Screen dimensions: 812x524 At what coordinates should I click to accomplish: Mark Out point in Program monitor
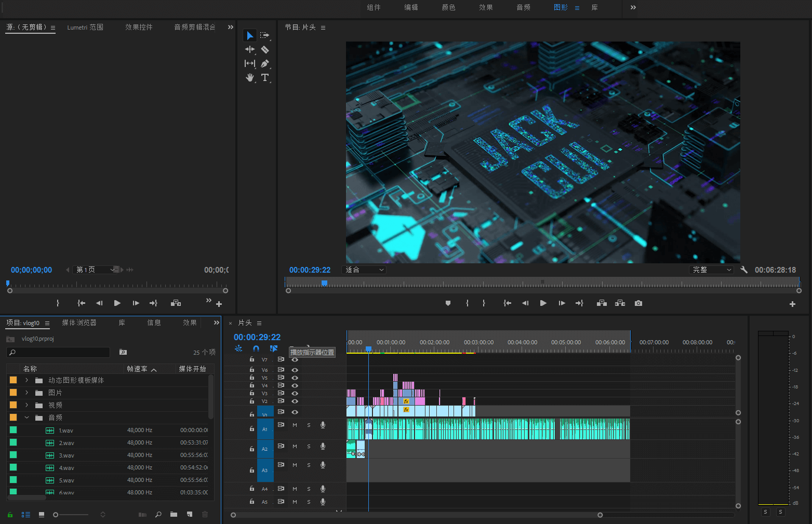click(484, 303)
